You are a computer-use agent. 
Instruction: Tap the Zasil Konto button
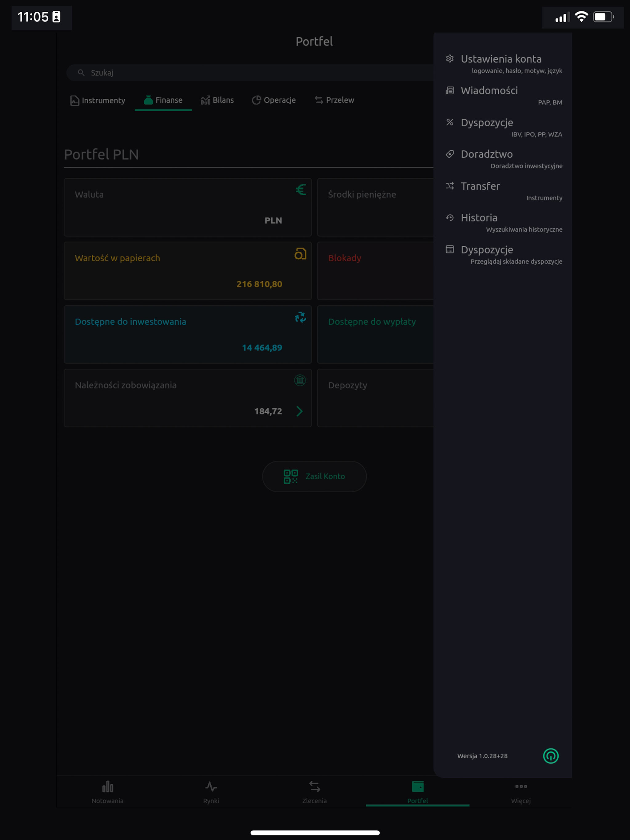(314, 477)
